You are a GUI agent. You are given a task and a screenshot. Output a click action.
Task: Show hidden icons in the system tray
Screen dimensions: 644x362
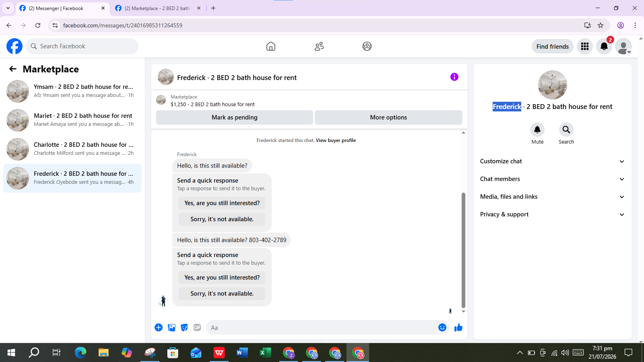520,353
